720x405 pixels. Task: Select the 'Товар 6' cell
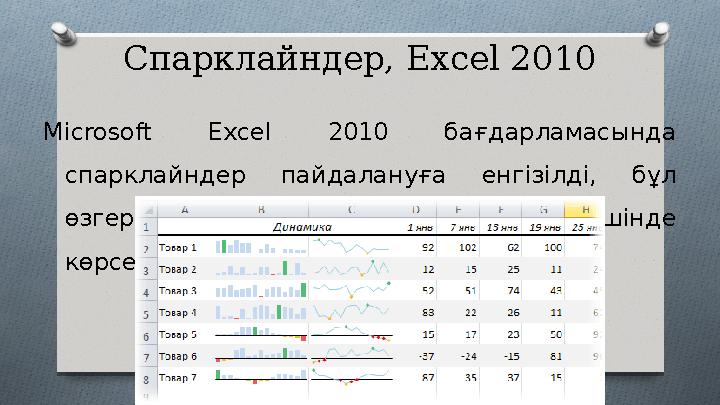click(x=178, y=356)
